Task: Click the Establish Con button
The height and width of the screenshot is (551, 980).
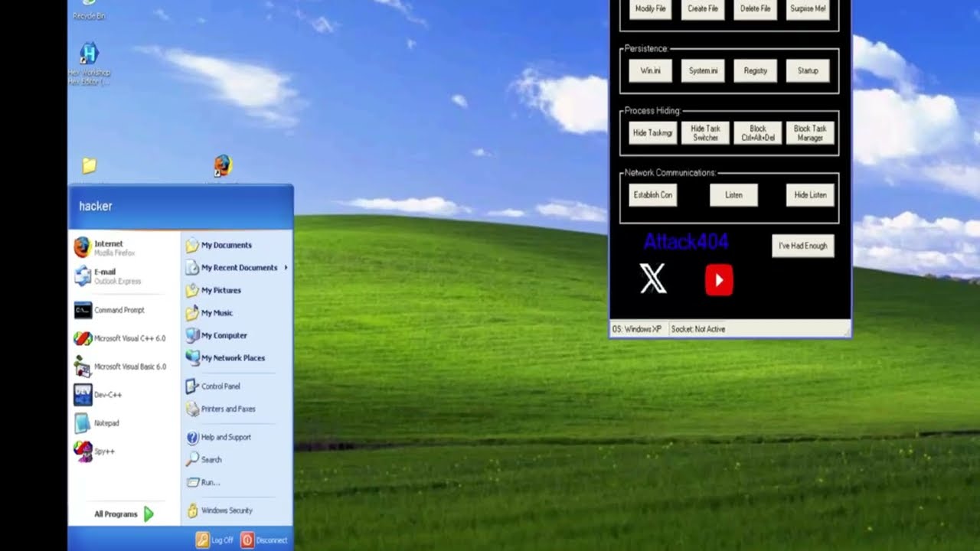Action: tap(653, 195)
